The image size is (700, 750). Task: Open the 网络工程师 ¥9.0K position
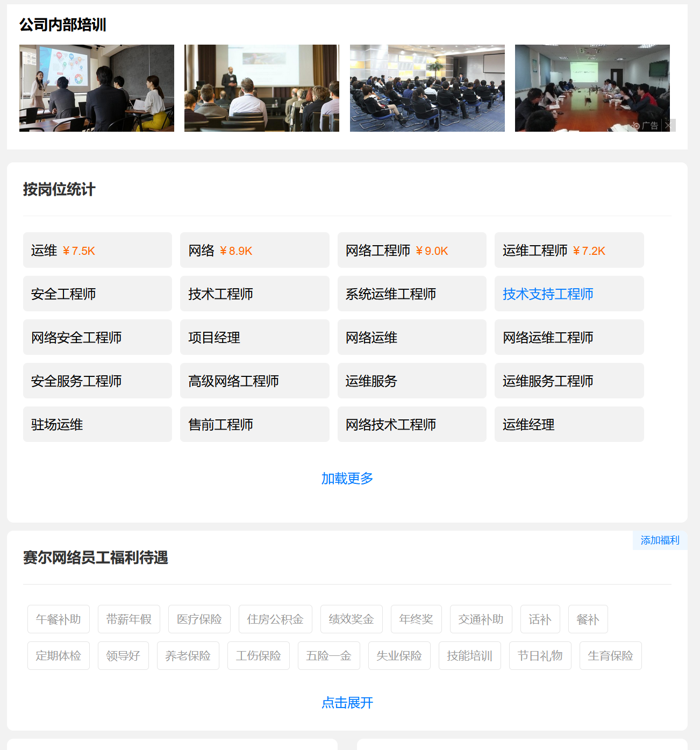pyautogui.click(x=412, y=251)
